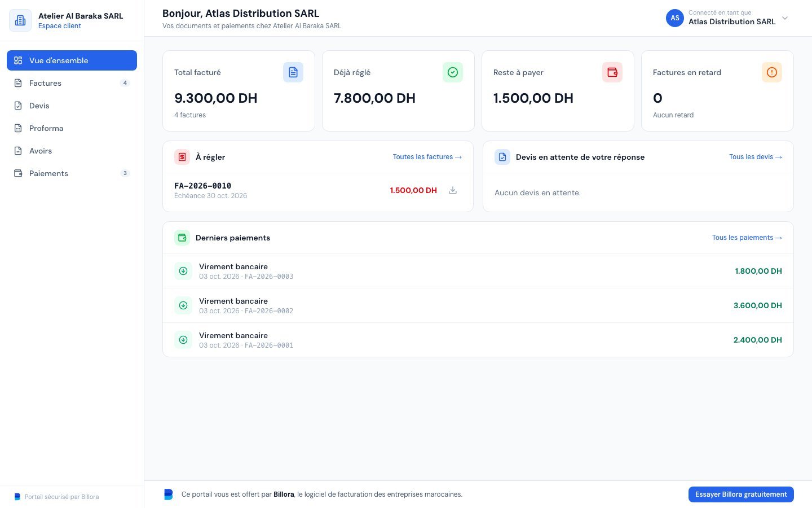Image resolution: width=812 pixels, height=508 pixels.
Task: Click the 1.800,00 DH payment amount
Action: tap(758, 271)
